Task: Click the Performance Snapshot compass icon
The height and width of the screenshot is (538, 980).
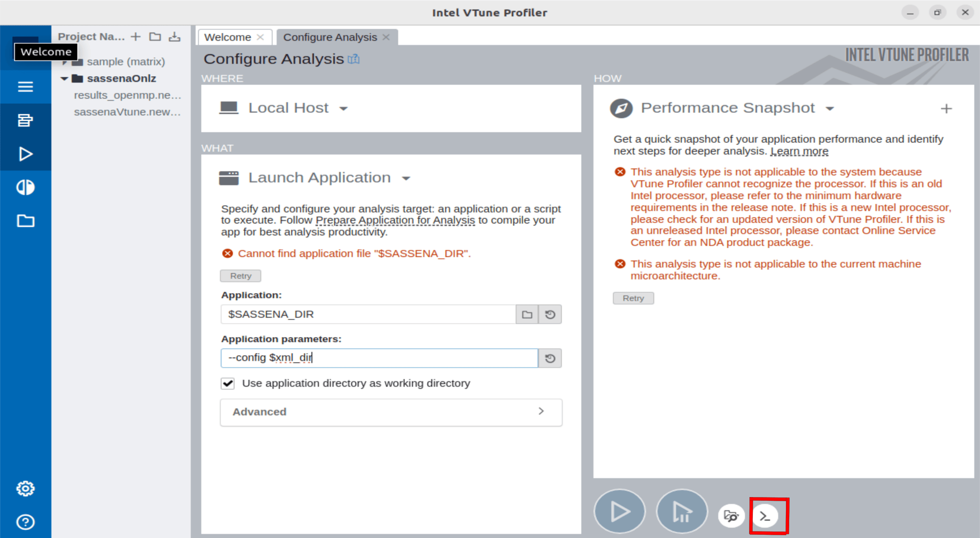Action: (x=621, y=108)
